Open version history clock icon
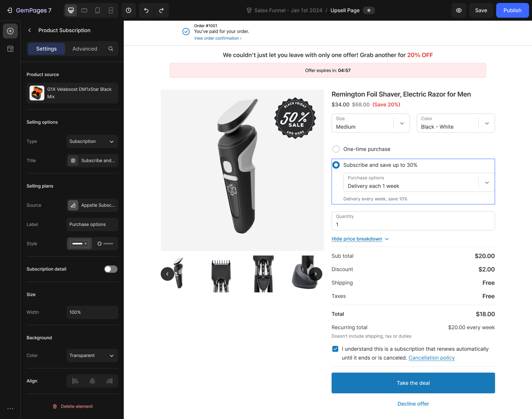The height and width of the screenshot is (419, 532). [128, 10]
